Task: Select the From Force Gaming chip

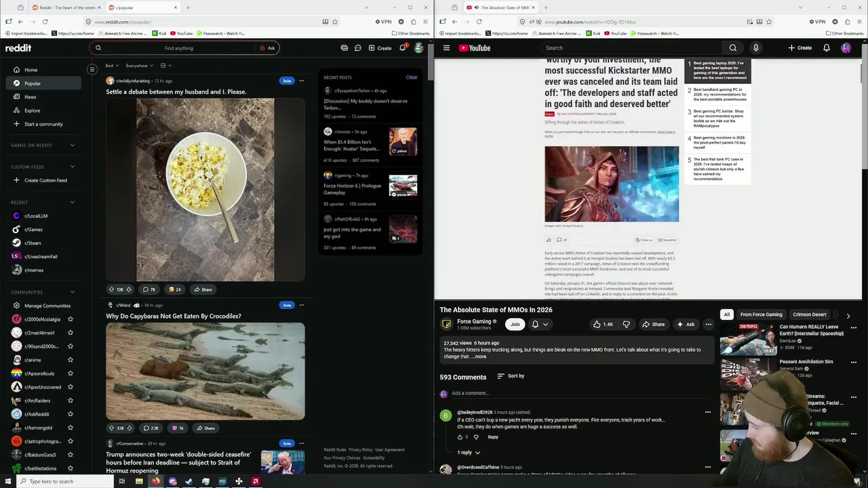Action: (761, 314)
